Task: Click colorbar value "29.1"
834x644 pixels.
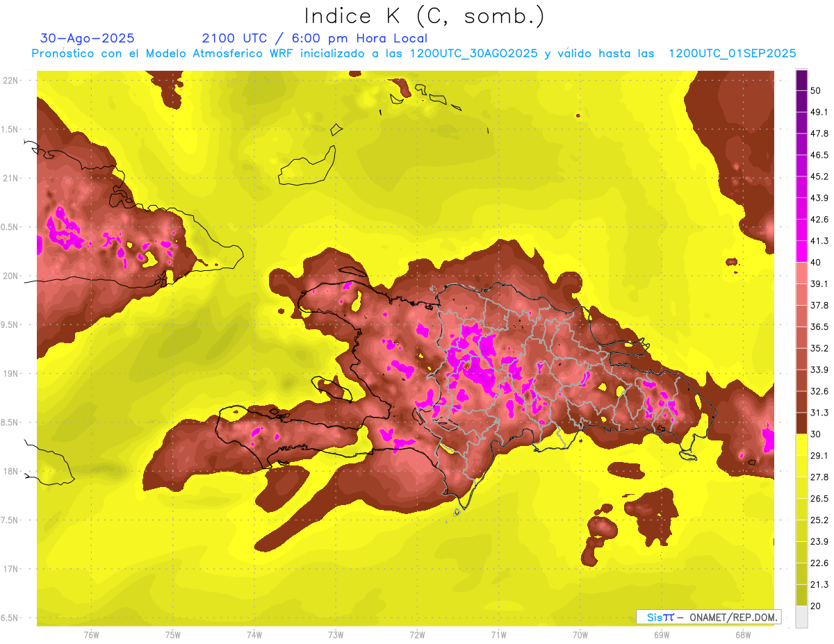Action: tap(819, 456)
